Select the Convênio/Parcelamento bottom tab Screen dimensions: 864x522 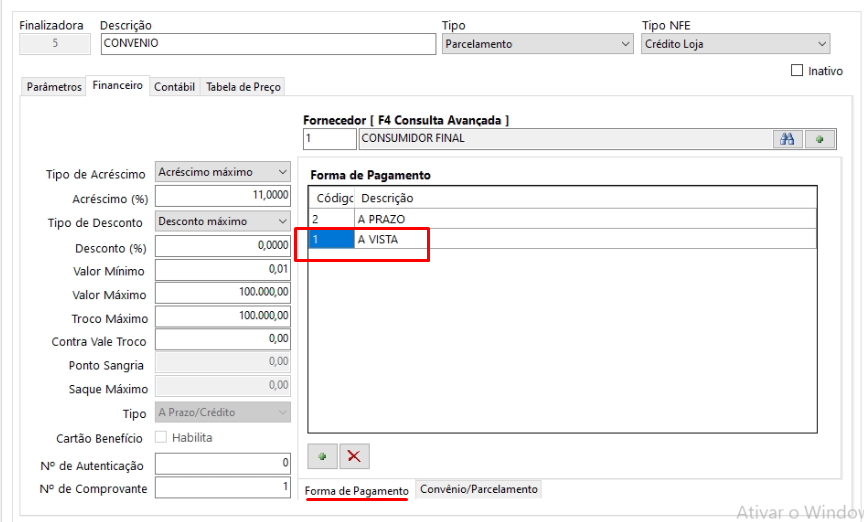[x=479, y=489]
